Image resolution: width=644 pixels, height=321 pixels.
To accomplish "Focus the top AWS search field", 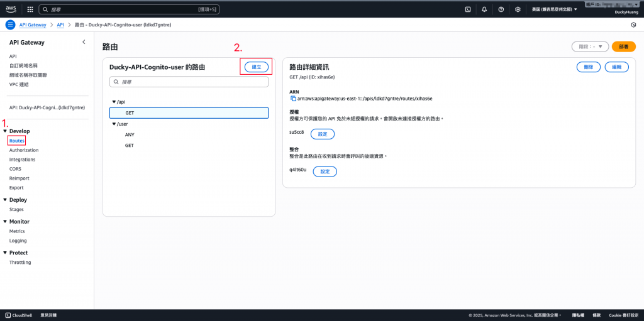I will click(x=129, y=9).
